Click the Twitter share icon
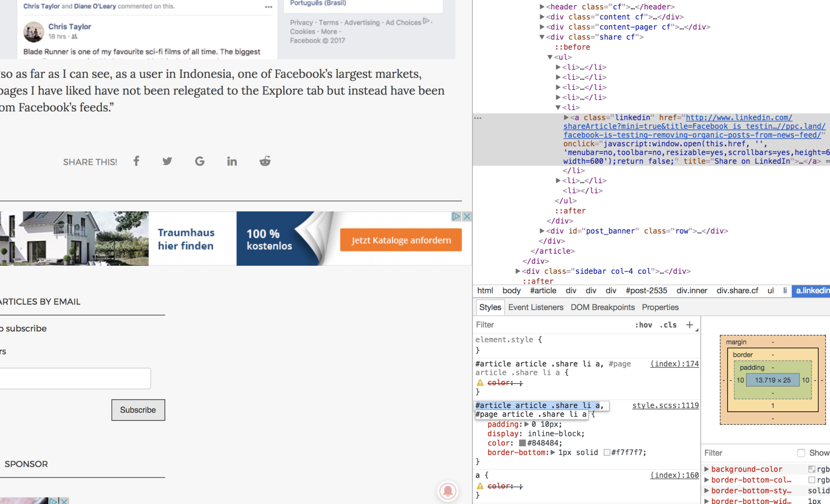The height and width of the screenshot is (504, 830). pos(167,161)
